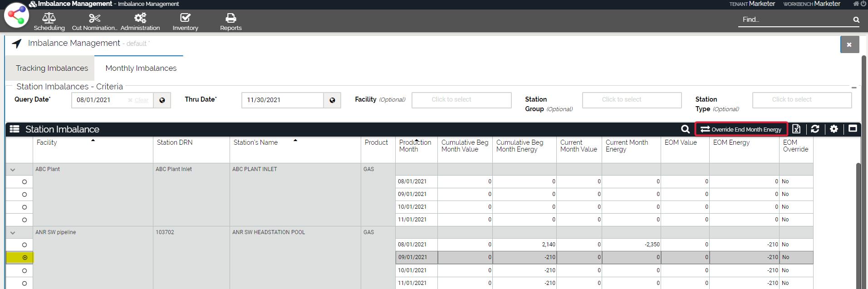Click the Find search field
868x289 pixels.
(x=794, y=20)
